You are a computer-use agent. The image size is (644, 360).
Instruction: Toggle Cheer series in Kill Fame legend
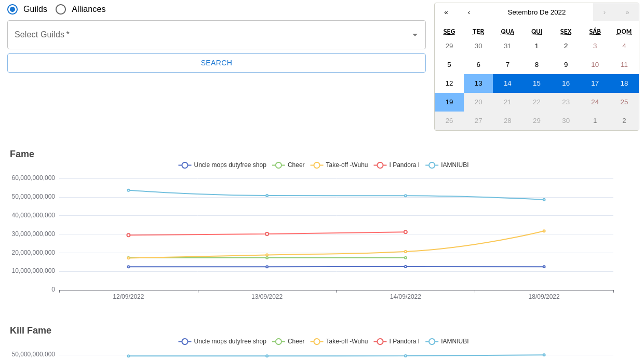tap(288, 341)
